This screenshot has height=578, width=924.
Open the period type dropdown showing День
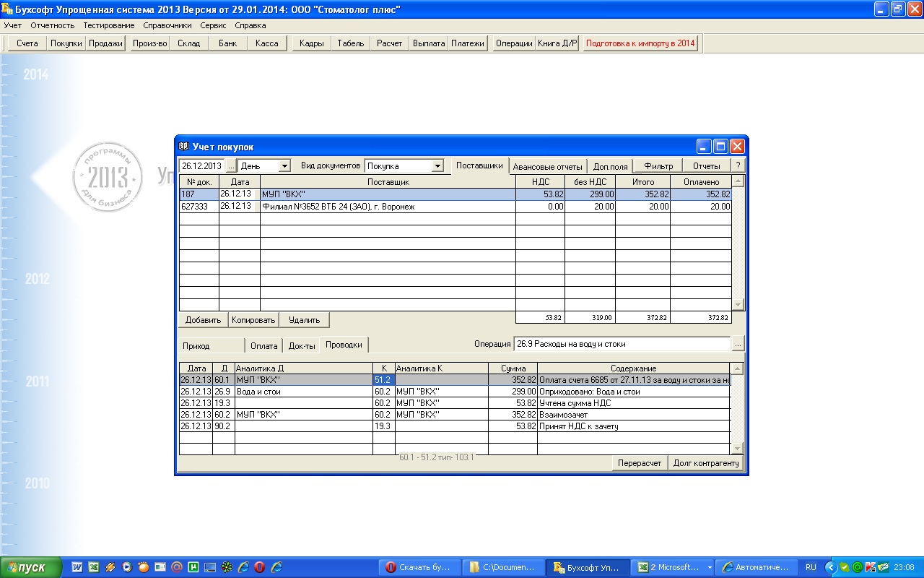pos(284,166)
